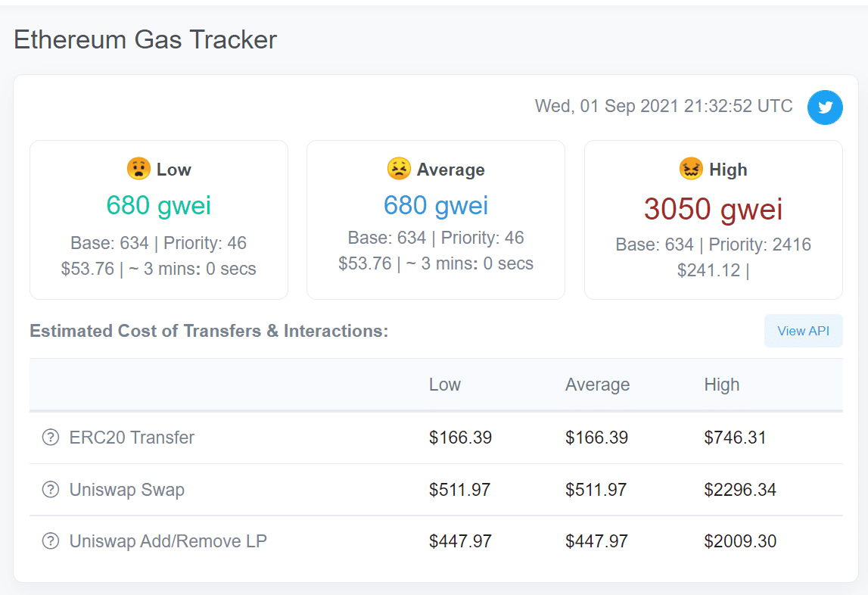The image size is (868, 595).
Task: Click the blue 680 gwei Average price
Action: pos(436,205)
